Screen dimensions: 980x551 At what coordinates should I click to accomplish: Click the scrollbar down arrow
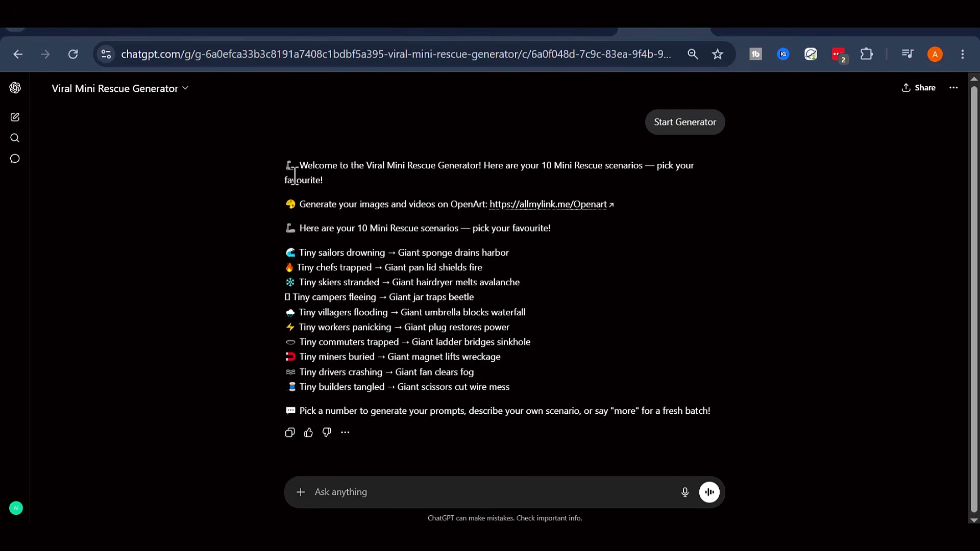[x=974, y=520]
